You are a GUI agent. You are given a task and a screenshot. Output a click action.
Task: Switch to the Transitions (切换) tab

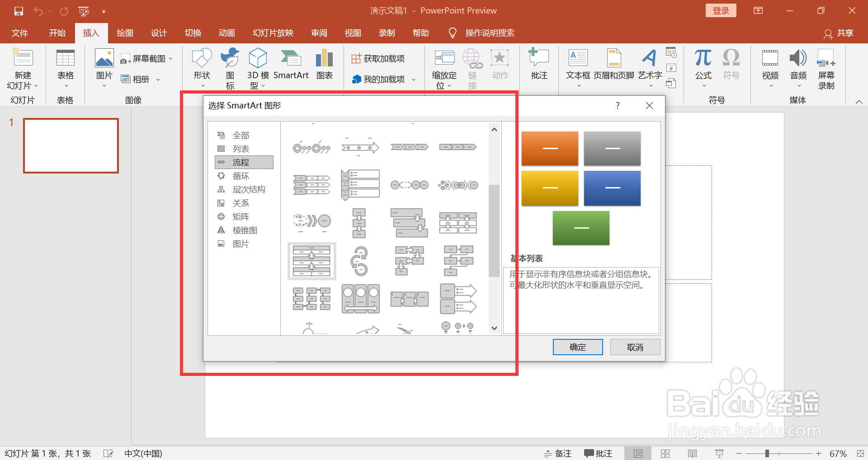coord(193,33)
